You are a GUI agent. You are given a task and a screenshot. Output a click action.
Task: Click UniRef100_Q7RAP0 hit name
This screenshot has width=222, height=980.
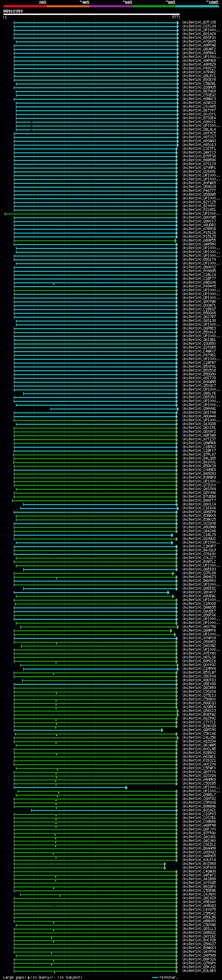(x=199, y=963)
